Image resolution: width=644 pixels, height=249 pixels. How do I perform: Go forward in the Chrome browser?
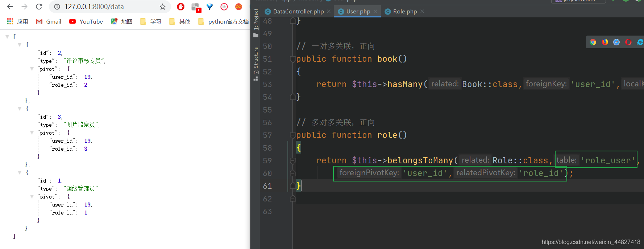click(x=24, y=7)
